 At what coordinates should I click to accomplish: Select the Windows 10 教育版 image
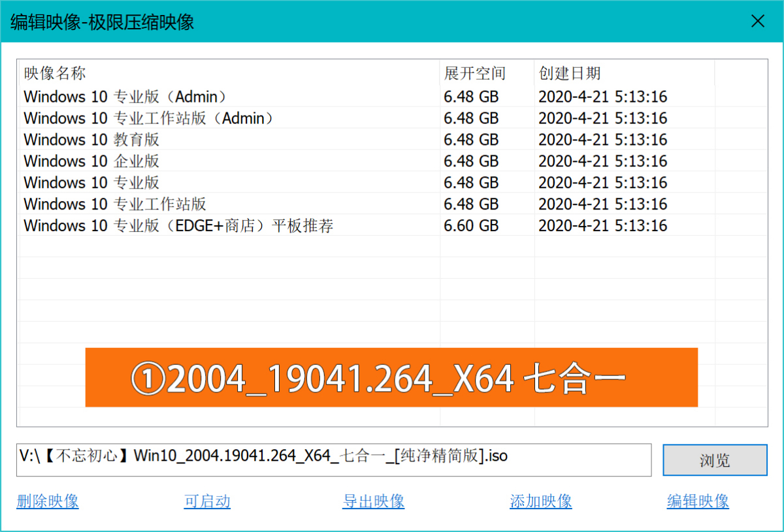(91, 140)
